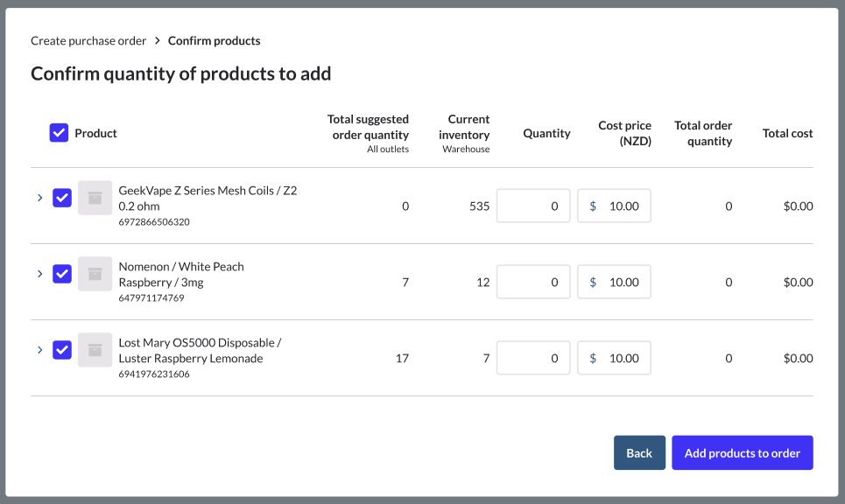Click the Lost Mary OS5000 product thumbnail icon
Screen dimensions: 845x504
[95, 350]
